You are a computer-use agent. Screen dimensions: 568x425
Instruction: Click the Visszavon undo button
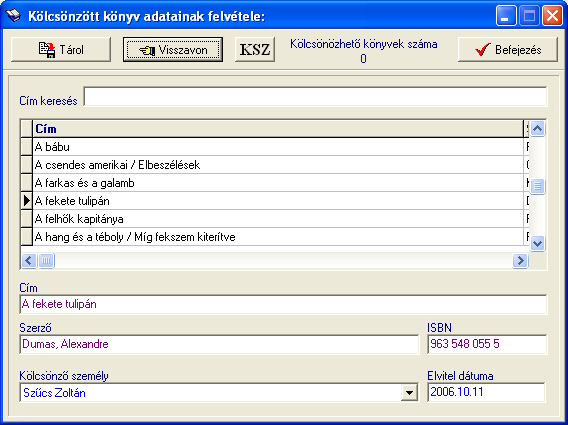tap(173, 50)
